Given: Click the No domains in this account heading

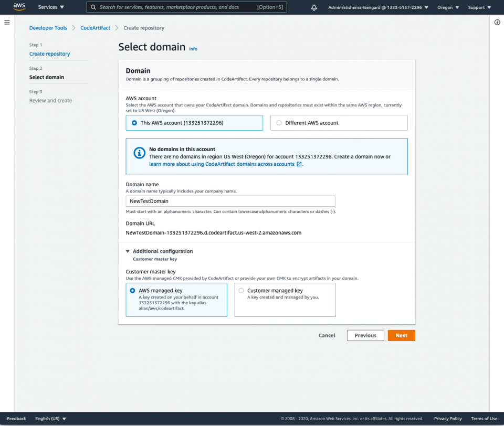Looking at the screenshot, I should coord(182,150).
